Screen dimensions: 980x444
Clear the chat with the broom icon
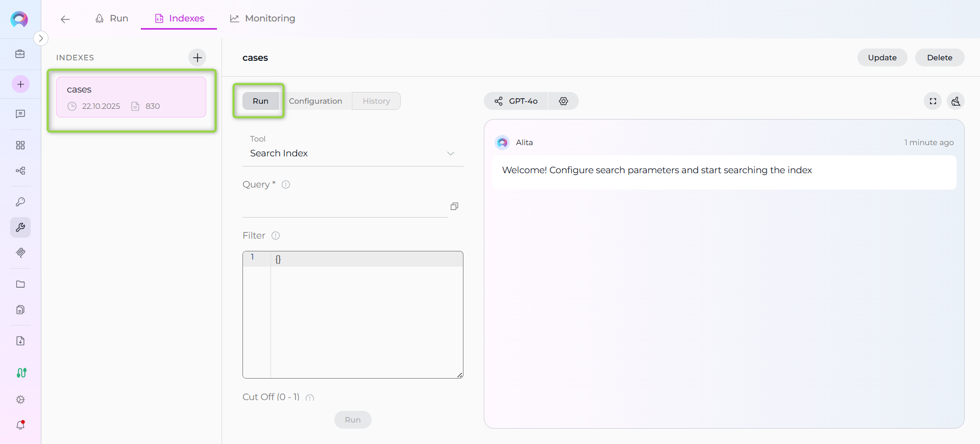click(955, 101)
